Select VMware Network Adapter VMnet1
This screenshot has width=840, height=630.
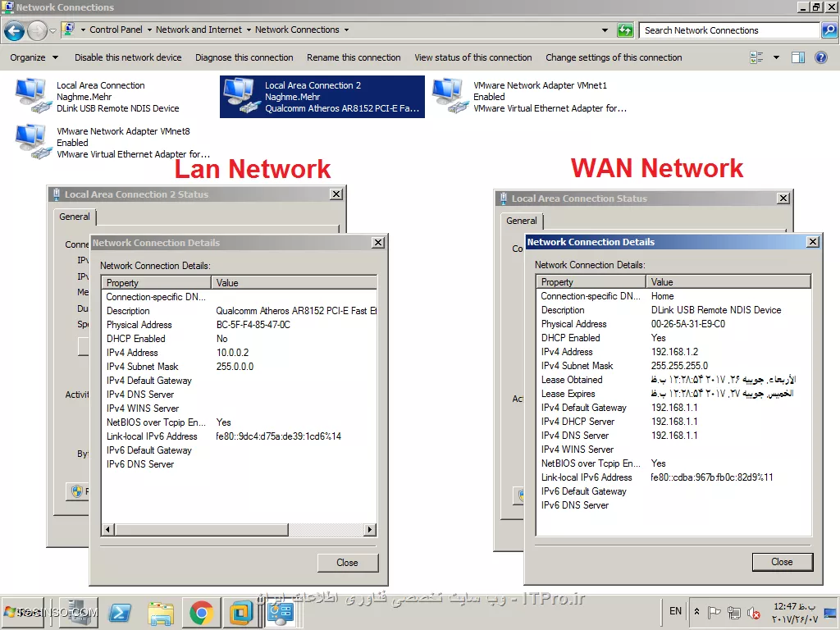pos(531,97)
